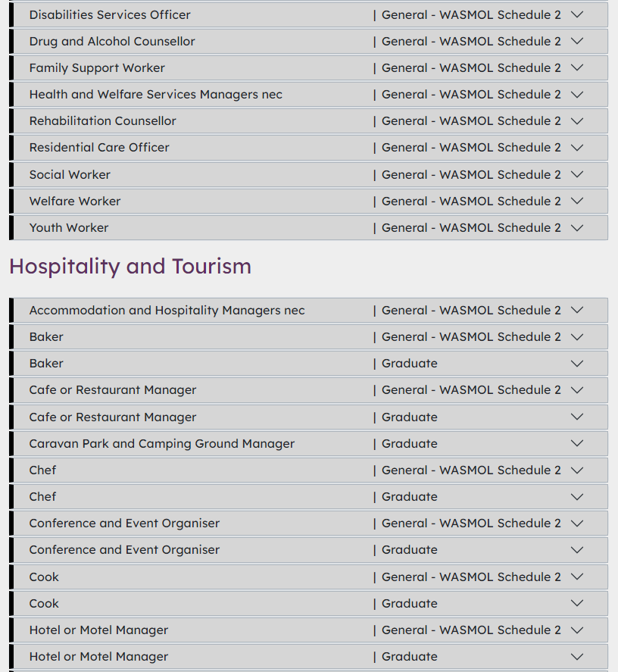Screen dimensions: 618x672
Task: Expand the Youth Worker chevron
Action: pyautogui.click(x=577, y=228)
